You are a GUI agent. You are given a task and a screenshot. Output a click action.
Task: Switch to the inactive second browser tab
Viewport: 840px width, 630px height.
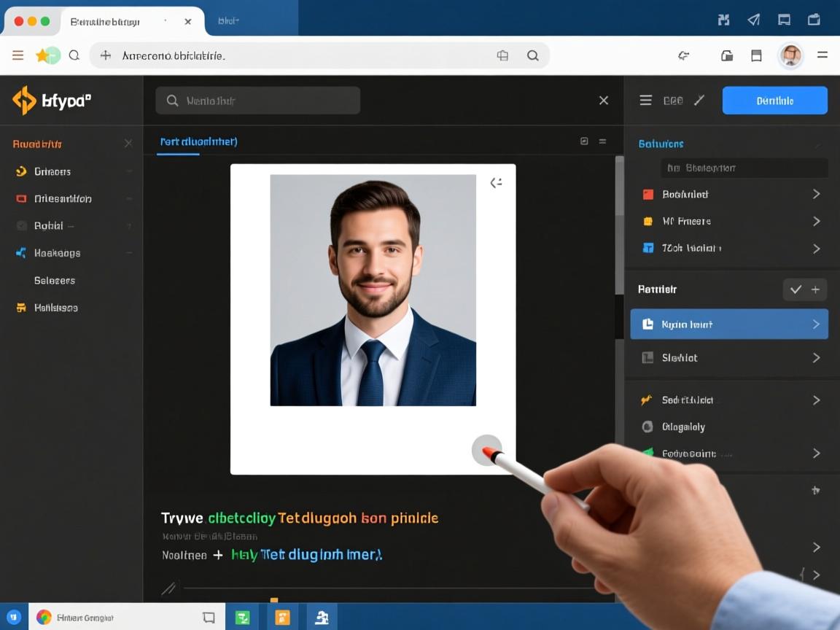point(229,21)
